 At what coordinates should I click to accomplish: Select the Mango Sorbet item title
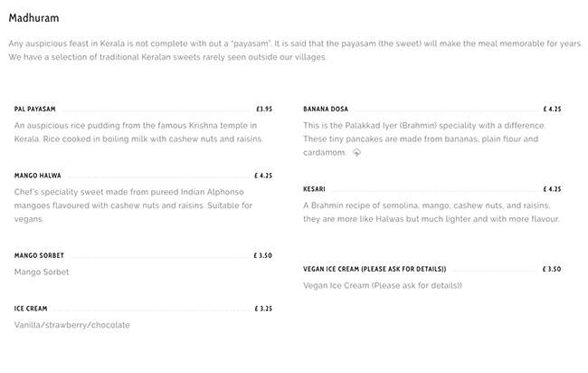[x=39, y=255]
